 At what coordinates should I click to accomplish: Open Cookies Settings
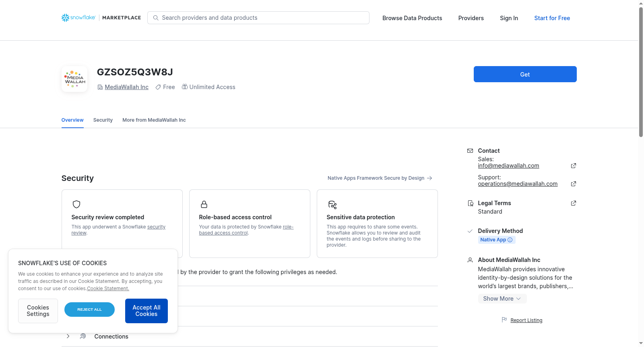[x=38, y=311]
